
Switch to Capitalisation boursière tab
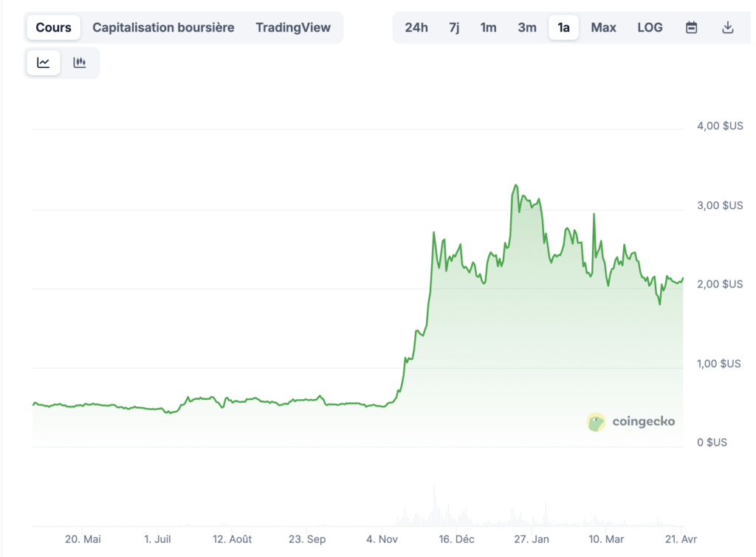pyautogui.click(x=163, y=27)
